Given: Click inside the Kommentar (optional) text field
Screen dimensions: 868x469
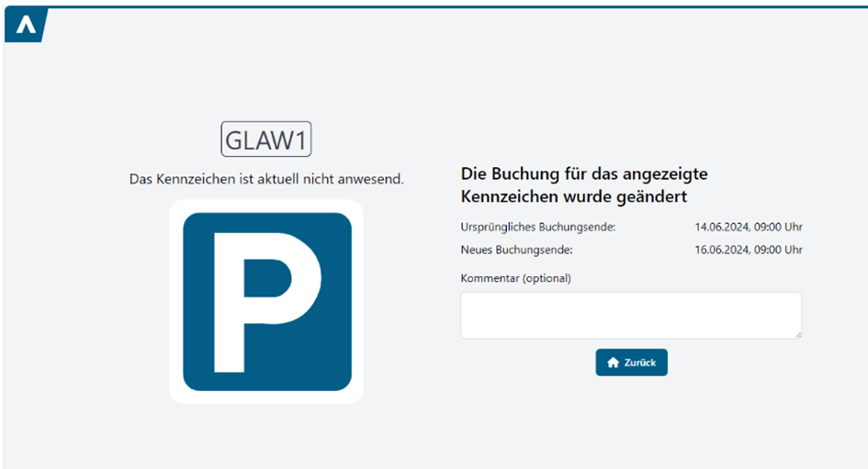Looking at the screenshot, I should 631,315.
